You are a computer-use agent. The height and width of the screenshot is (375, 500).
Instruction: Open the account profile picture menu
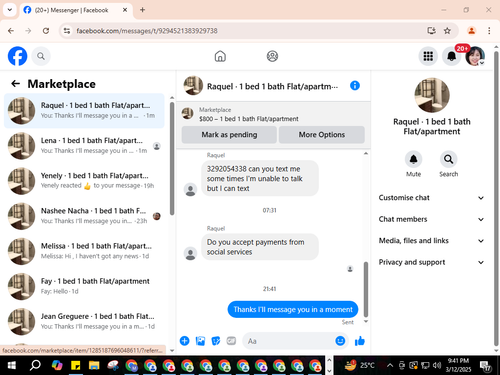coord(475,56)
